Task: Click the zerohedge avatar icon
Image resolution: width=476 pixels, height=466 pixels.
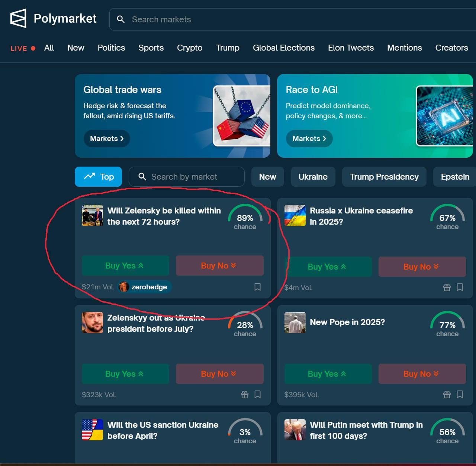Action: click(124, 287)
